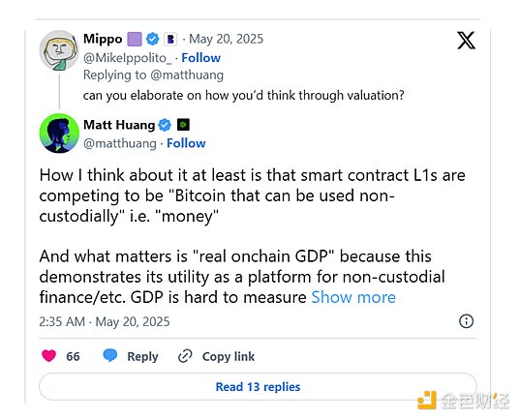Follow @MikeIppolito_
Image resolution: width=520 pixels, height=420 pixels.
(x=200, y=58)
